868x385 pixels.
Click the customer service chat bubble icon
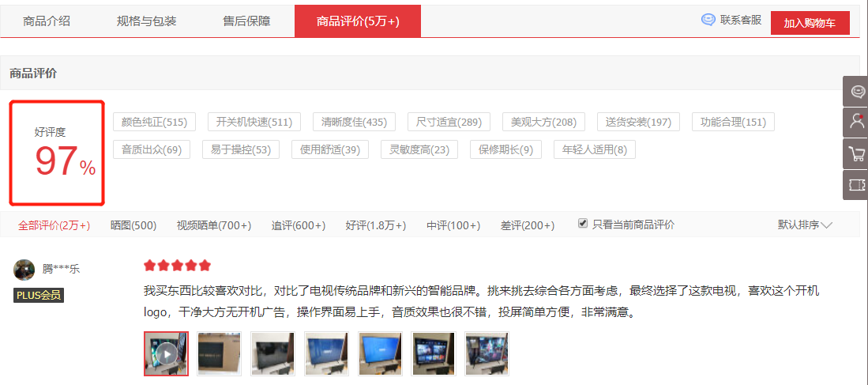click(x=708, y=21)
